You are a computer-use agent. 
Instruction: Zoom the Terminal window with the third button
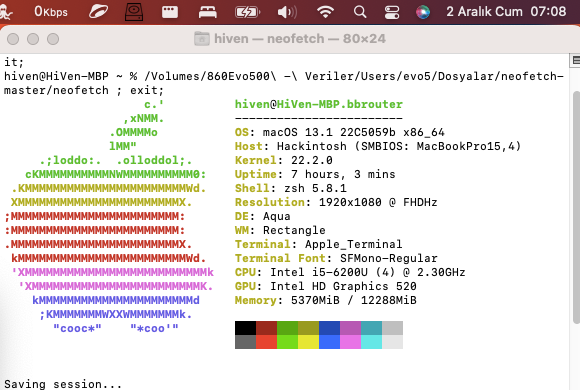pos(53,39)
